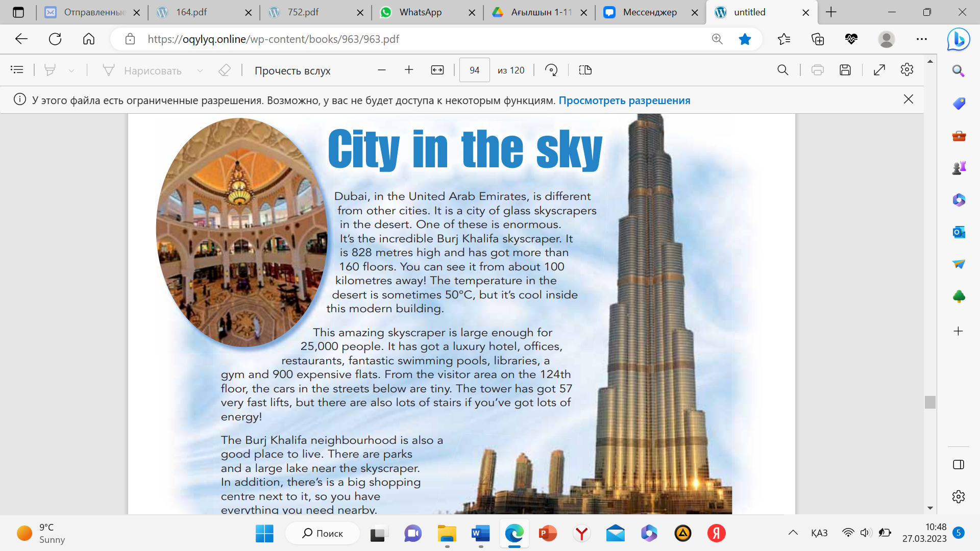Save the PDF file
980x551 pixels.
coord(845,70)
